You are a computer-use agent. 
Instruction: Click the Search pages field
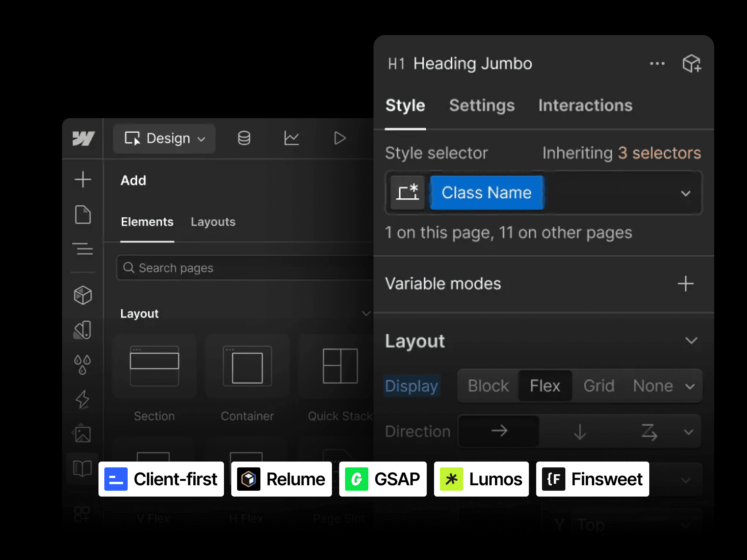[245, 268]
